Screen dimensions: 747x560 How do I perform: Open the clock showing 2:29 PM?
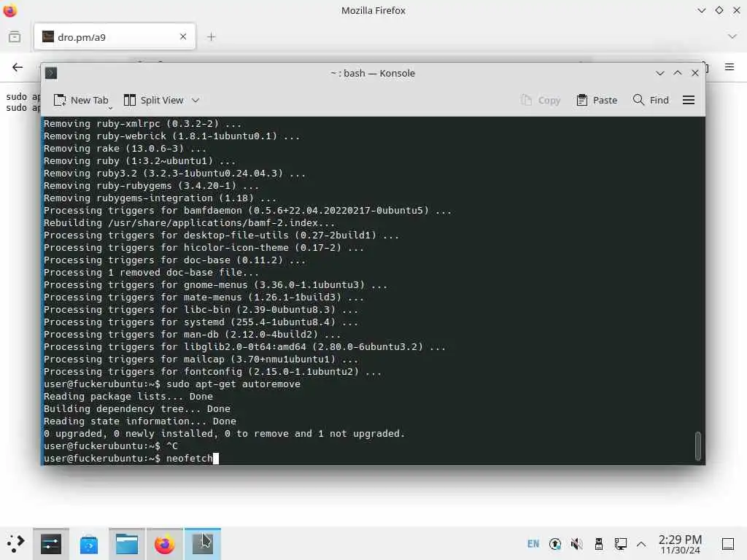680,544
